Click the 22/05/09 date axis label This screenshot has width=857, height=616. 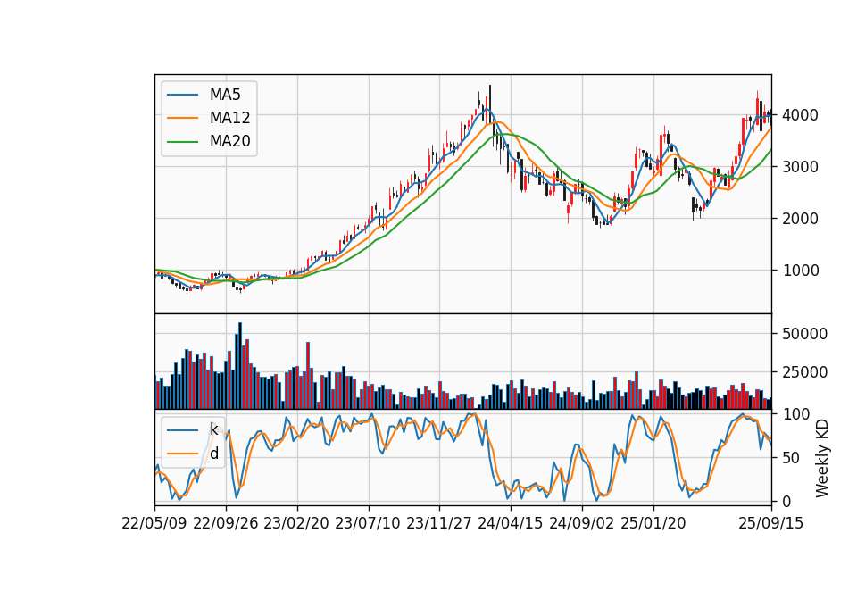point(154,523)
